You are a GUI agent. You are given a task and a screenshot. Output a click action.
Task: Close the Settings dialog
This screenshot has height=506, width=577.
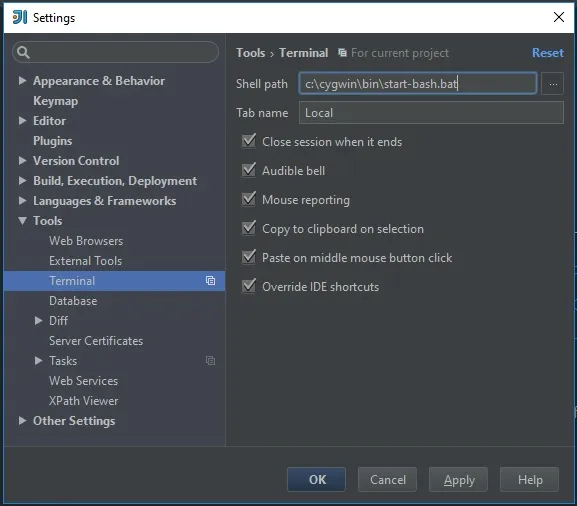(559, 17)
